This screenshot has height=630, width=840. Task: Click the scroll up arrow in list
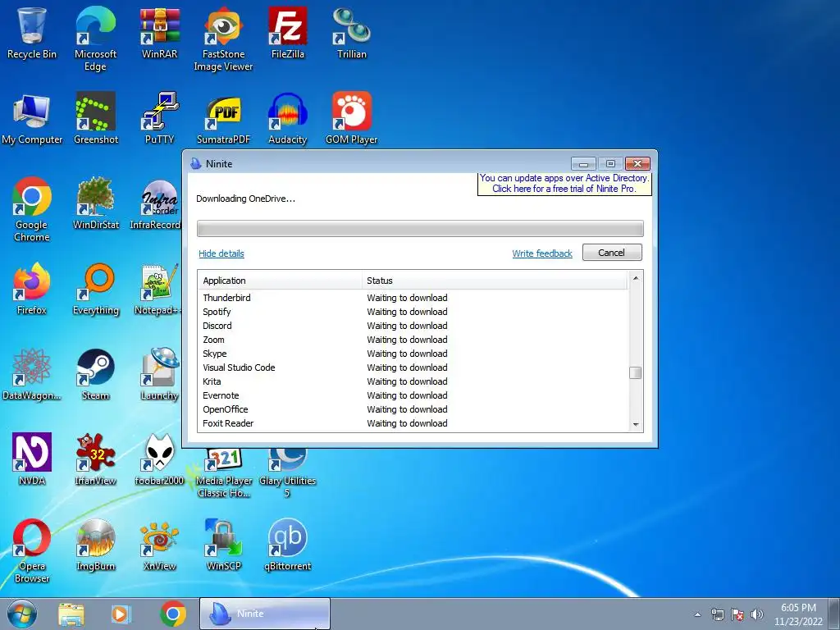pos(636,278)
